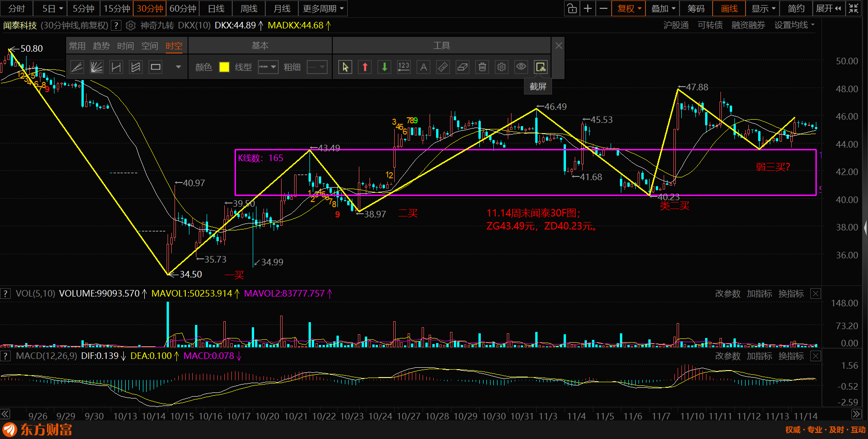Screen dimensions: 868x439
Task: Switch to the 时间 drawing tab
Action: pos(126,46)
